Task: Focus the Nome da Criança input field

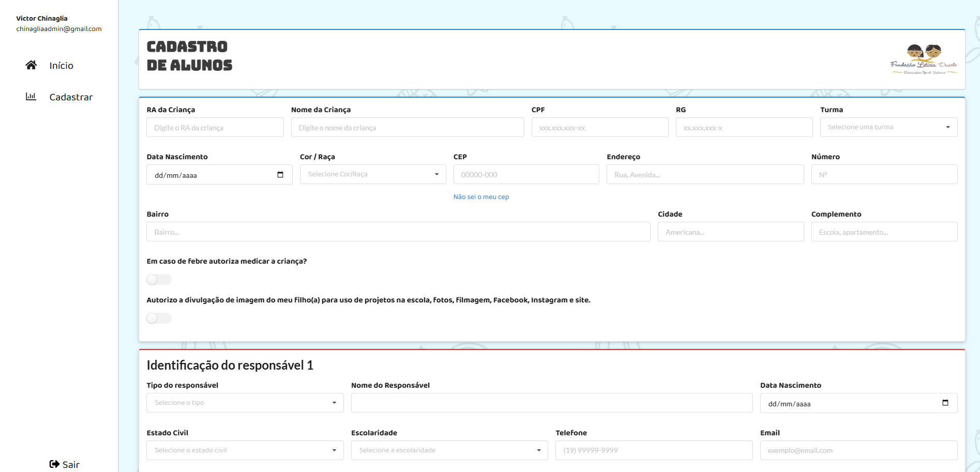Action: [x=407, y=128]
